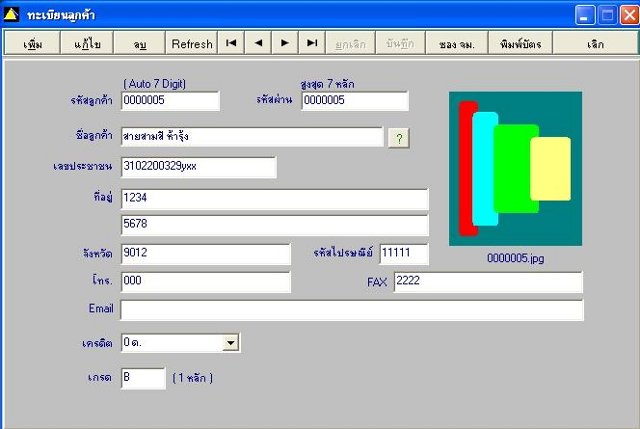
Task: Click the ลบ (delete) toolbar button
Action: pyautogui.click(x=140, y=43)
